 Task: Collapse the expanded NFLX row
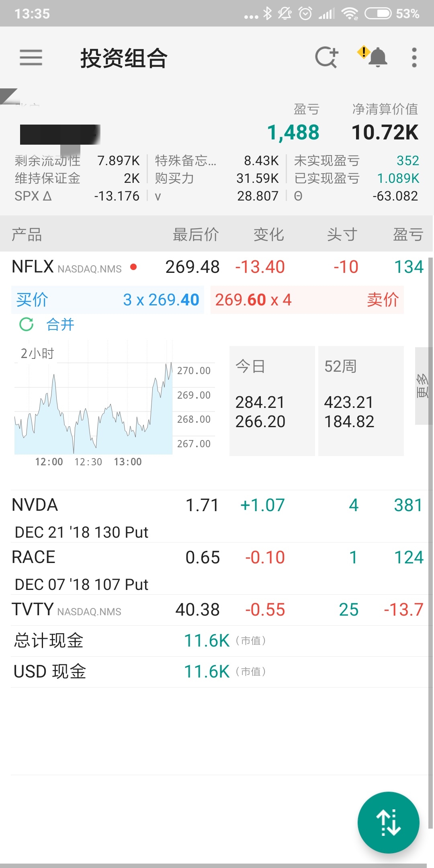(80, 267)
